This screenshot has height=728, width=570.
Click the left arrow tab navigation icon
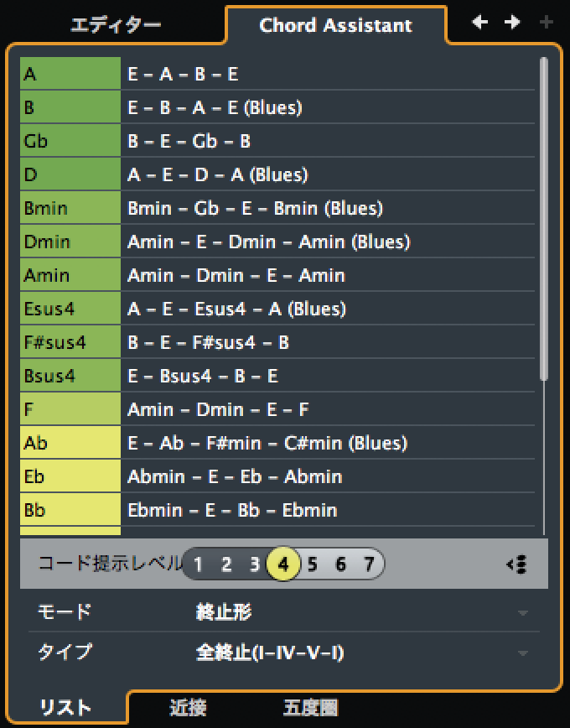pyautogui.click(x=479, y=23)
